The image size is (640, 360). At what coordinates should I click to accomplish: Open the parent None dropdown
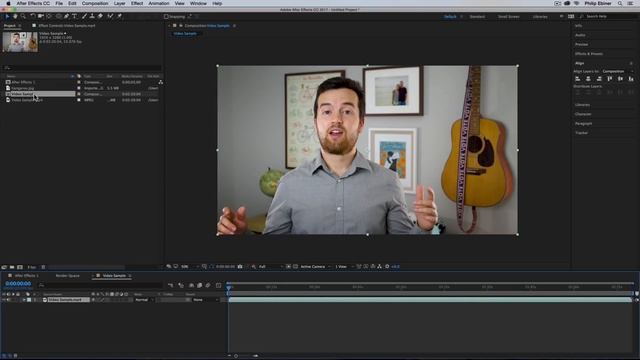206,300
